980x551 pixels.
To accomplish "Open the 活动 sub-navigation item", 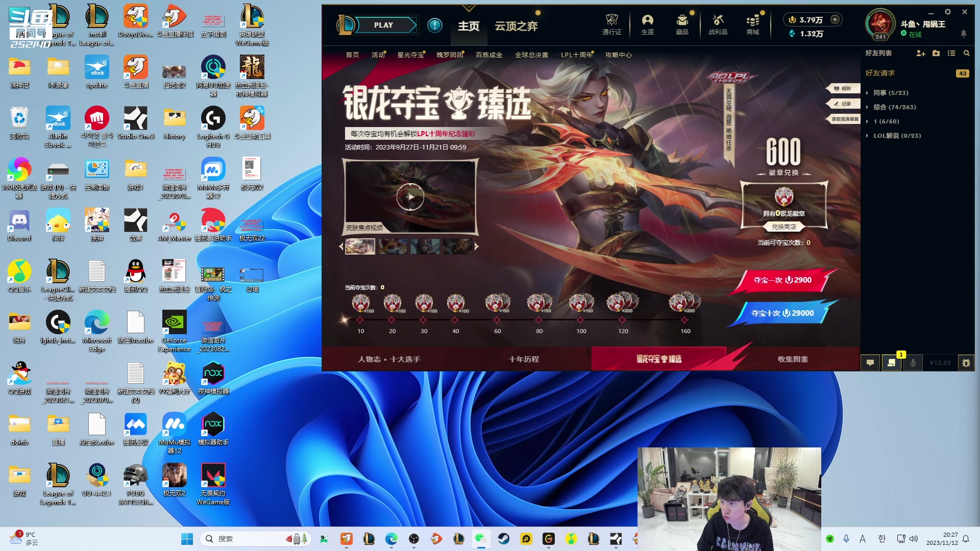I will click(378, 55).
